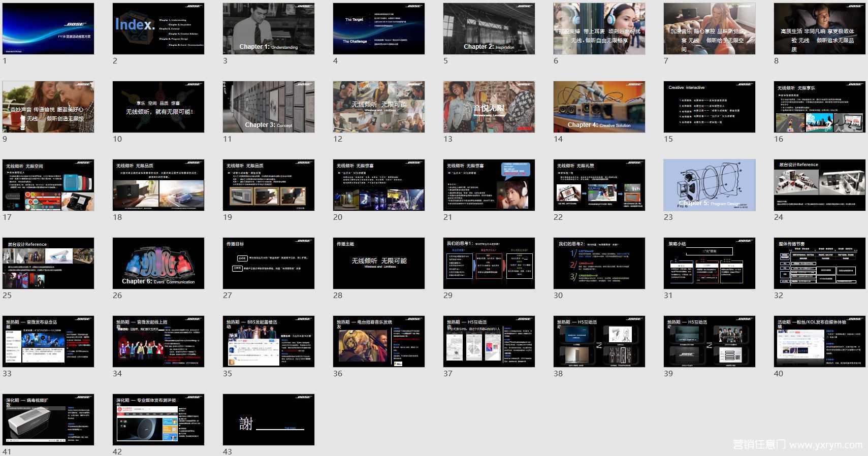This screenshot has height=456, width=868.
Task: Select slide 6 with headphone women
Action: (599, 28)
